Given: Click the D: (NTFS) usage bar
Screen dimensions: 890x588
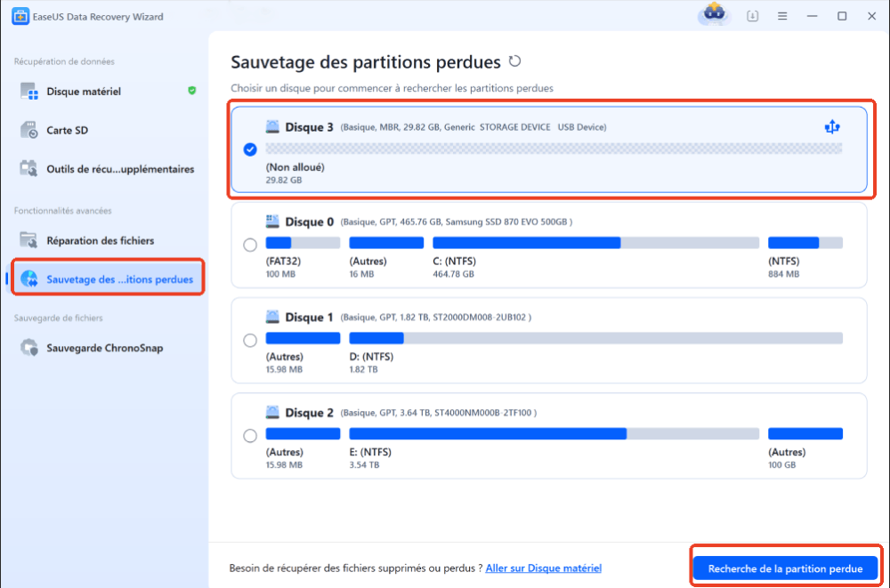Looking at the screenshot, I should (x=596, y=338).
